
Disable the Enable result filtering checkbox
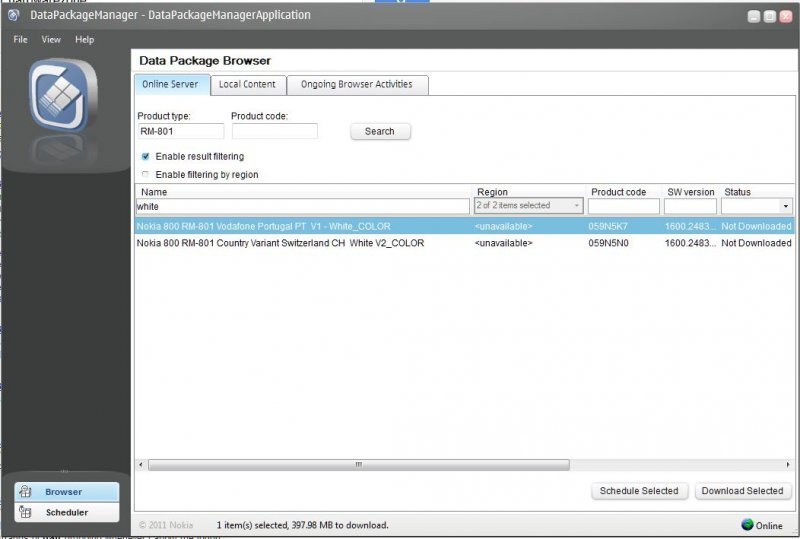146,157
